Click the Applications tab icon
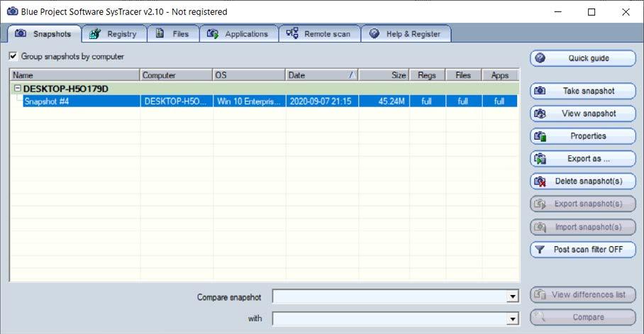Viewport: 644px width, 334px height. (x=212, y=34)
